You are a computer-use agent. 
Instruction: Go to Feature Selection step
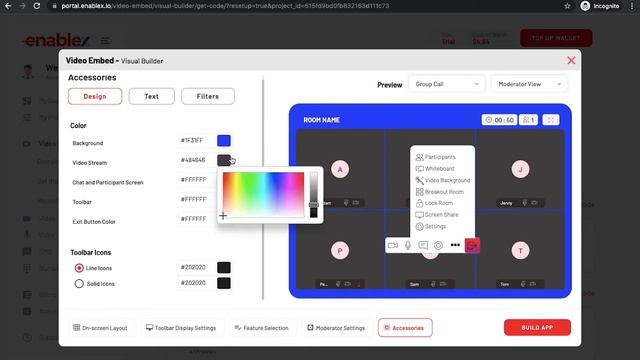click(x=262, y=328)
